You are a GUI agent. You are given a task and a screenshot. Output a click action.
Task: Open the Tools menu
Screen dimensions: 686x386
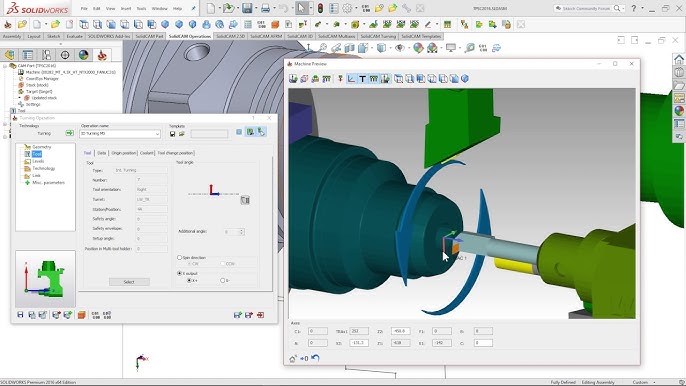(x=141, y=8)
